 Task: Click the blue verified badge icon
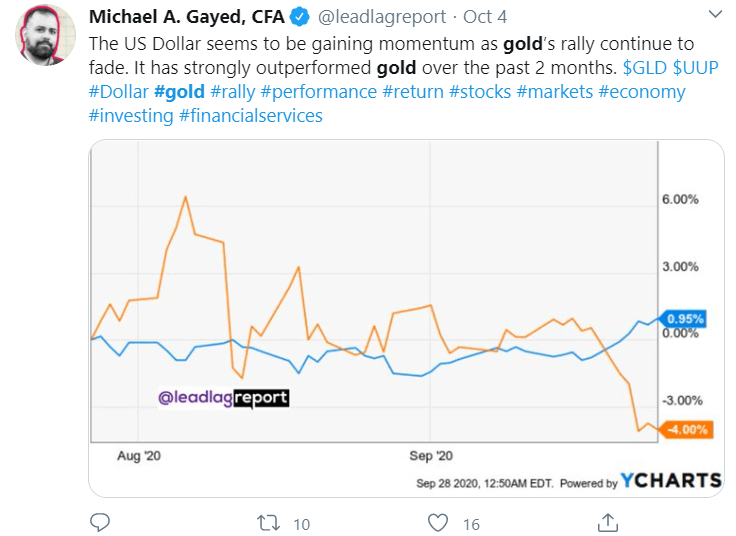[x=297, y=18]
